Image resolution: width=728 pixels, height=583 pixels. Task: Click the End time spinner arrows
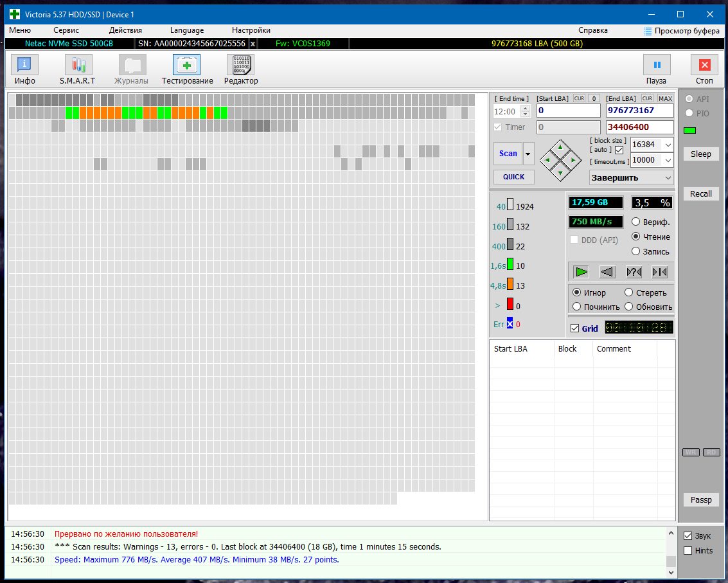click(x=525, y=111)
